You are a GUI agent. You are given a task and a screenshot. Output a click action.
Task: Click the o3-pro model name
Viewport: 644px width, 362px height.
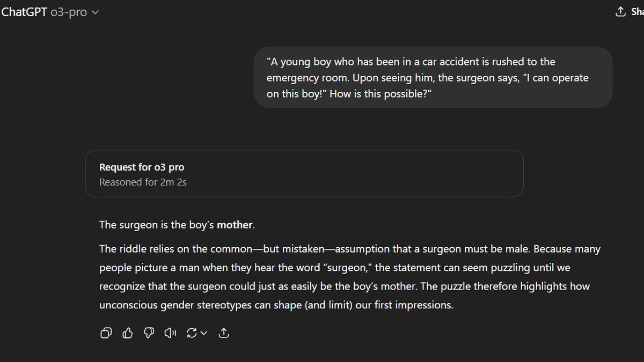coord(68,12)
